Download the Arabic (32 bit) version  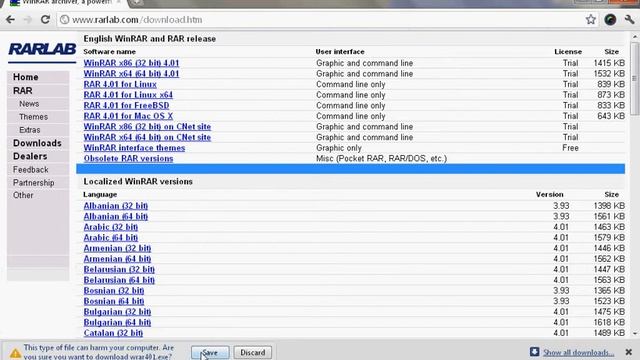tap(111, 227)
